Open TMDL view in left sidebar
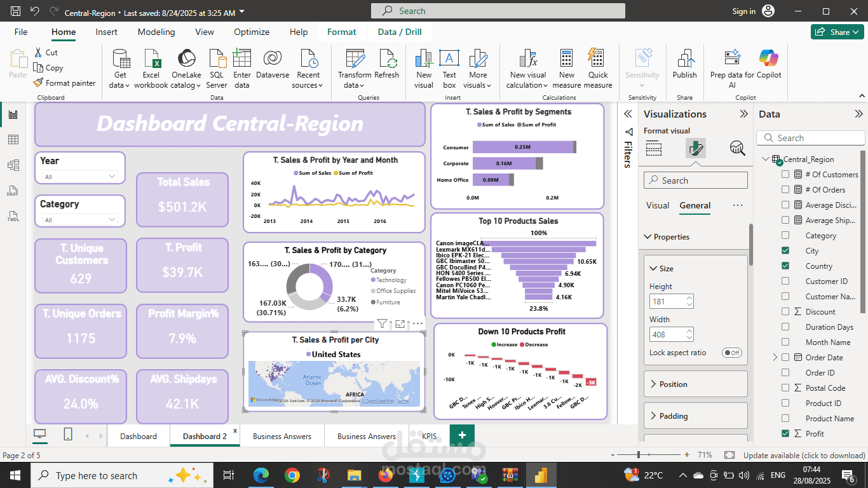868x488 pixels. pos(13,216)
